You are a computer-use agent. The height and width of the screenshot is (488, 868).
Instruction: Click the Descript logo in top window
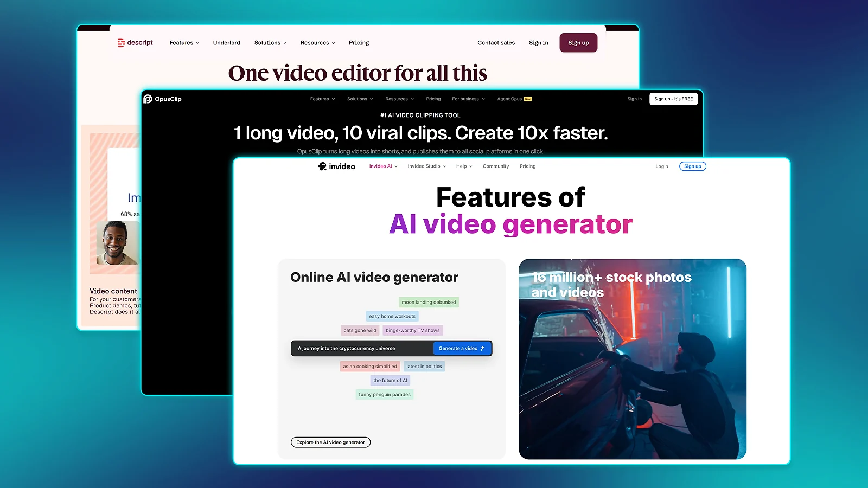[x=135, y=43]
